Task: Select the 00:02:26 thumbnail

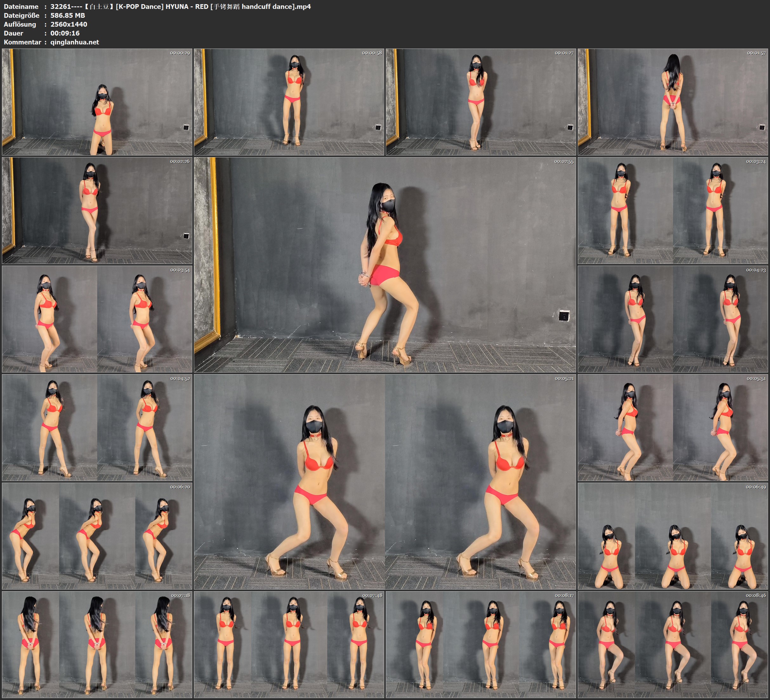Action: (x=97, y=210)
